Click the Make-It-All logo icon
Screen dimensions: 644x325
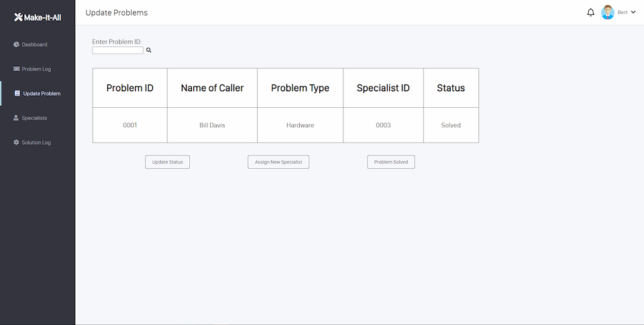click(18, 17)
